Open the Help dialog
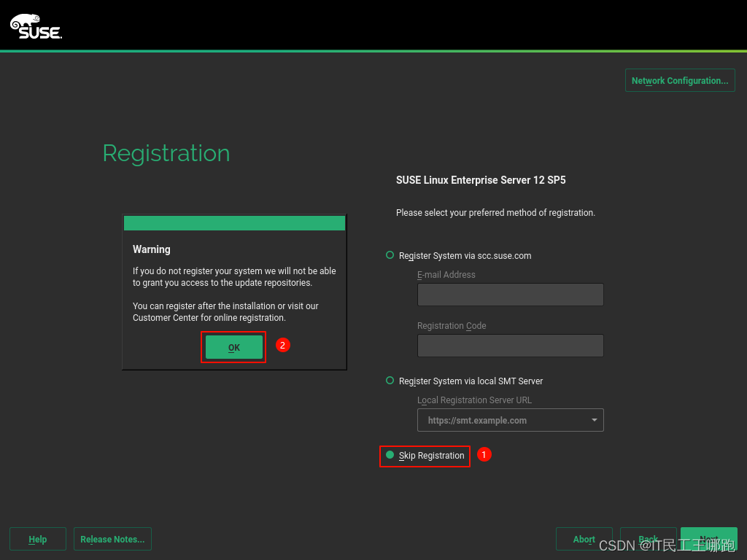 click(37, 539)
